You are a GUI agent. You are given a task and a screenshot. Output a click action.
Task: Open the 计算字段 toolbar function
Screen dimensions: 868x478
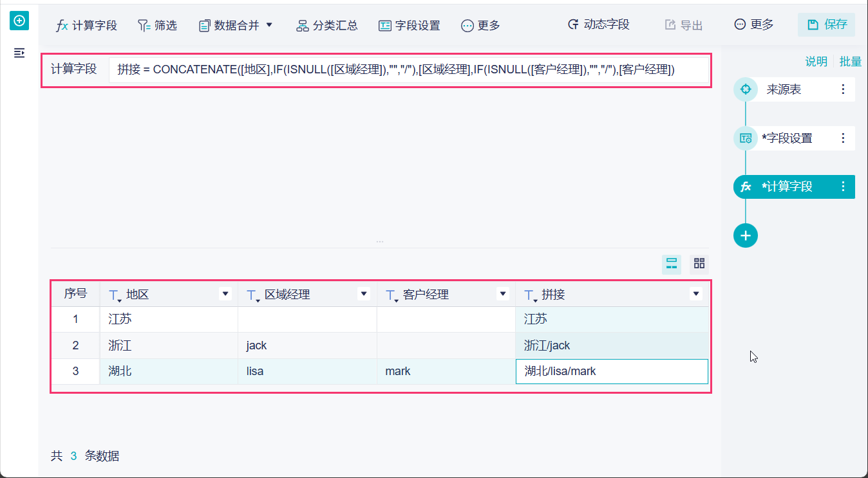[x=87, y=26]
